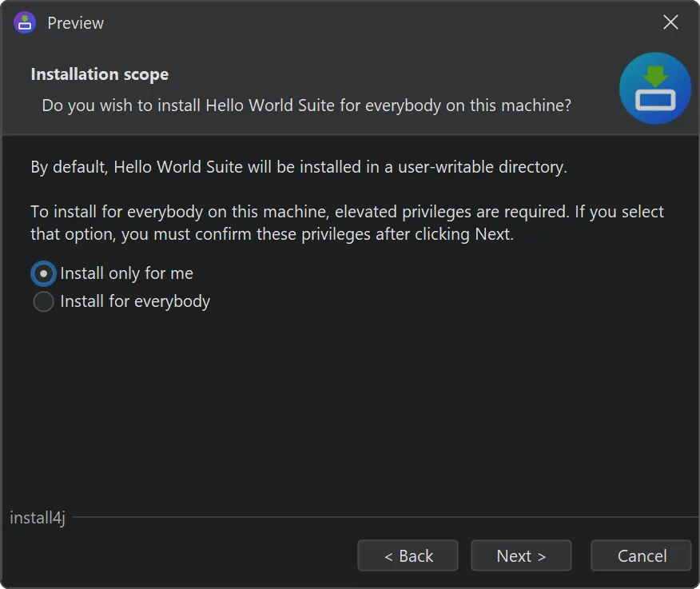Screen dimensions: 700x589
Task: Click the Preview window title text
Action: pos(74,22)
